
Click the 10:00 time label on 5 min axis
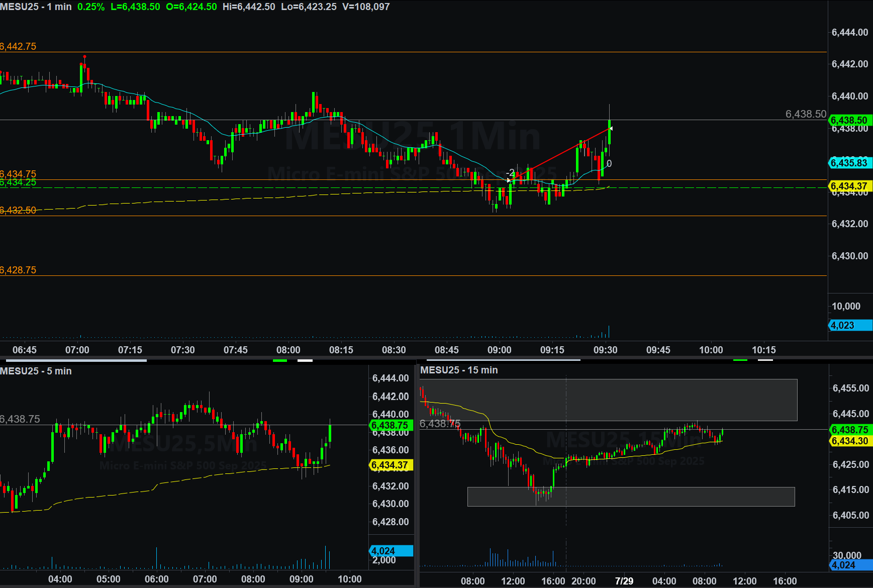coord(350,579)
